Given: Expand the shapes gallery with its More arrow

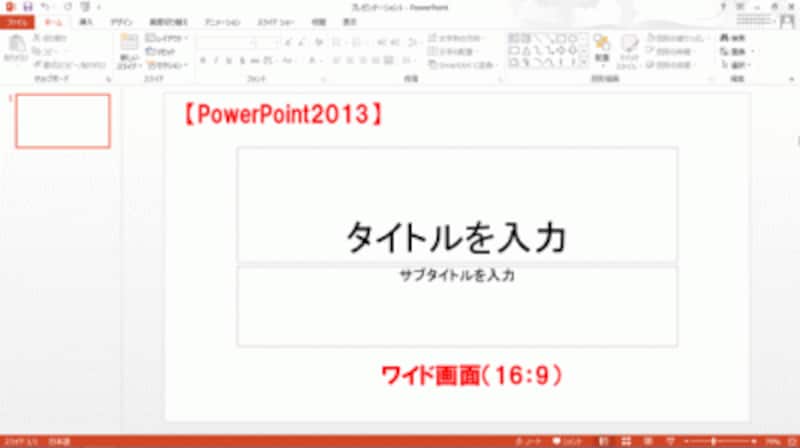Looking at the screenshot, I should pyautogui.click(x=585, y=64).
